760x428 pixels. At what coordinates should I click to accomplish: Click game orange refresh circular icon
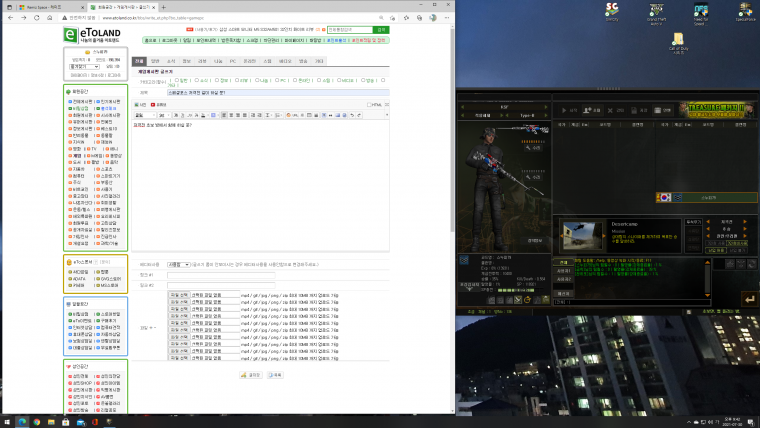527,301
